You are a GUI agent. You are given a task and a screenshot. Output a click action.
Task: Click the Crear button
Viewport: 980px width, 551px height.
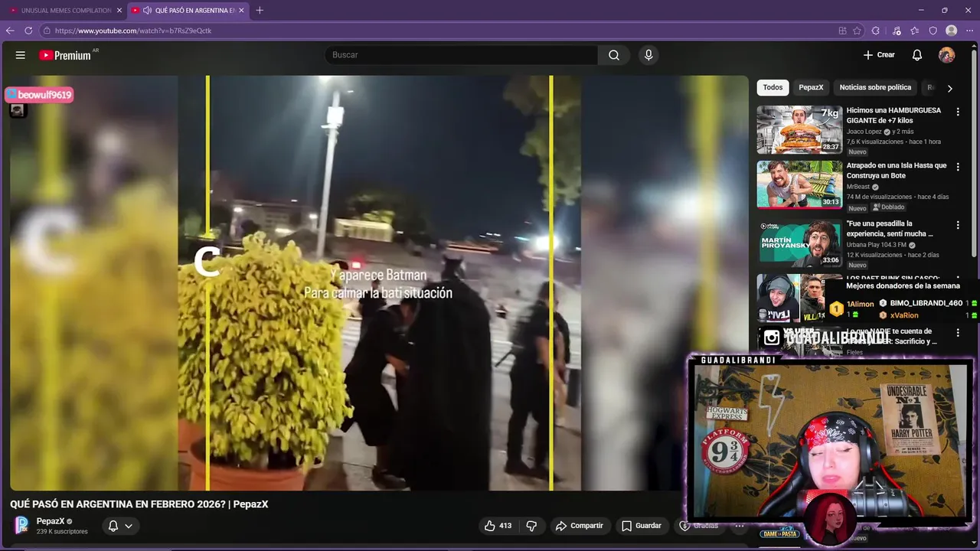[879, 55]
